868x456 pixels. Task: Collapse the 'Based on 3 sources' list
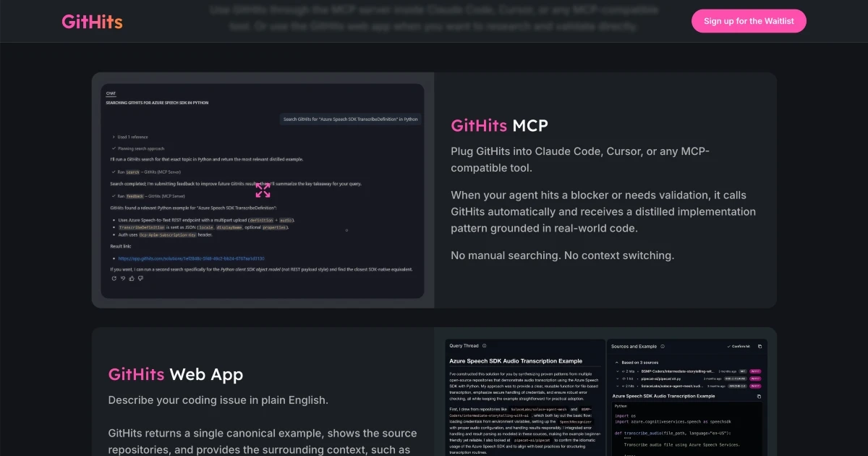pyautogui.click(x=616, y=362)
